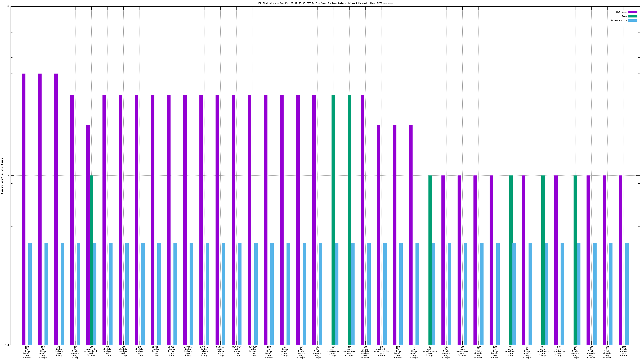Click the '2ff04. iadb.isipp.com 1 hop' axis label

coord(204,351)
